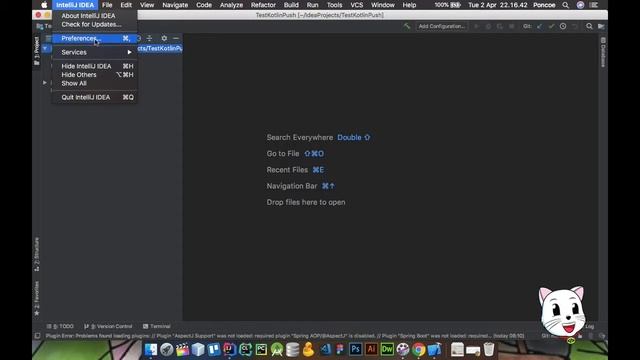Viewport: 640px width, 360px height.
Task: Open the Help menu
Action: click(409, 5)
